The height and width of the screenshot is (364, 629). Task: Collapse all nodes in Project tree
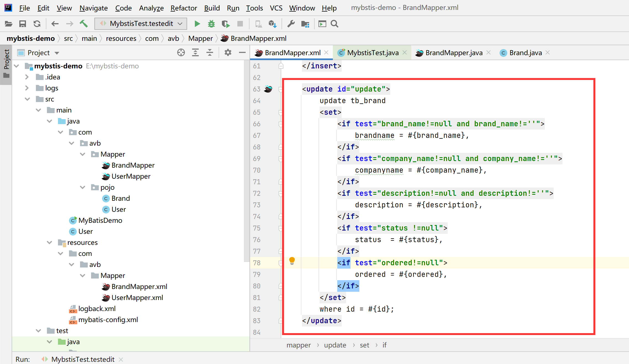210,52
